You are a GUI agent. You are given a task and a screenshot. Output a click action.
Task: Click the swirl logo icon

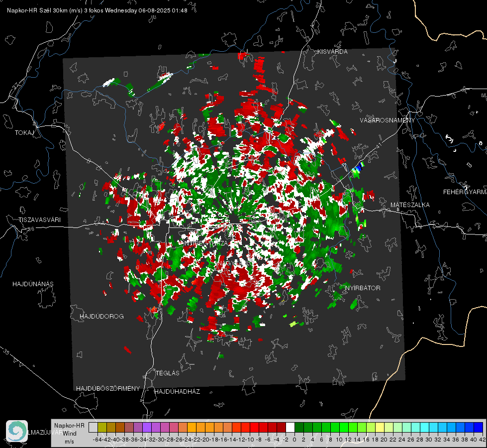(17, 431)
